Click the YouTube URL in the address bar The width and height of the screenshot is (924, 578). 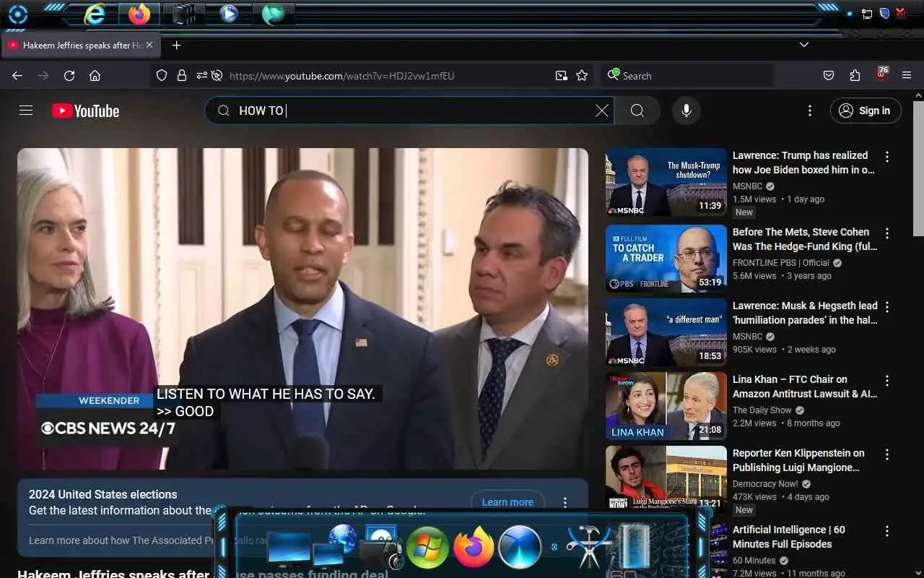coord(342,76)
